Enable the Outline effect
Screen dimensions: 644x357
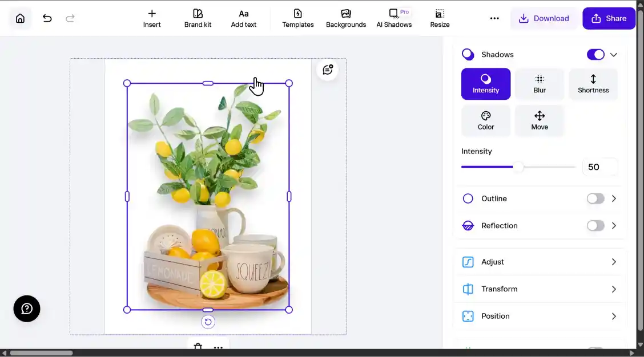pyautogui.click(x=595, y=198)
